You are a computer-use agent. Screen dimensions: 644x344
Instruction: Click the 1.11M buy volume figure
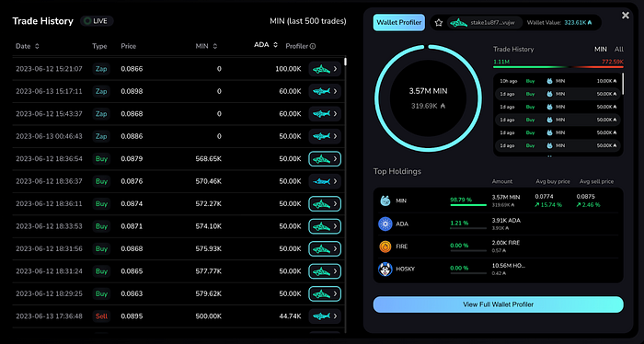pyautogui.click(x=501, y=62)
